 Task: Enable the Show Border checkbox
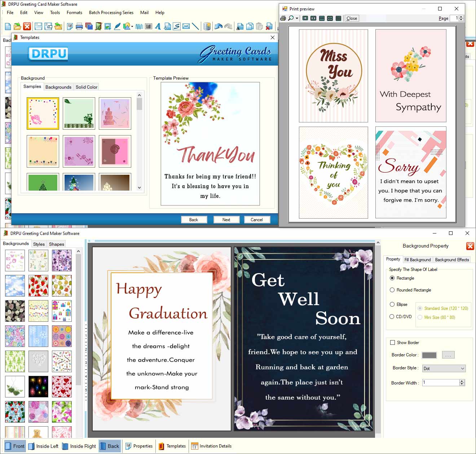(x=392, y=343)
